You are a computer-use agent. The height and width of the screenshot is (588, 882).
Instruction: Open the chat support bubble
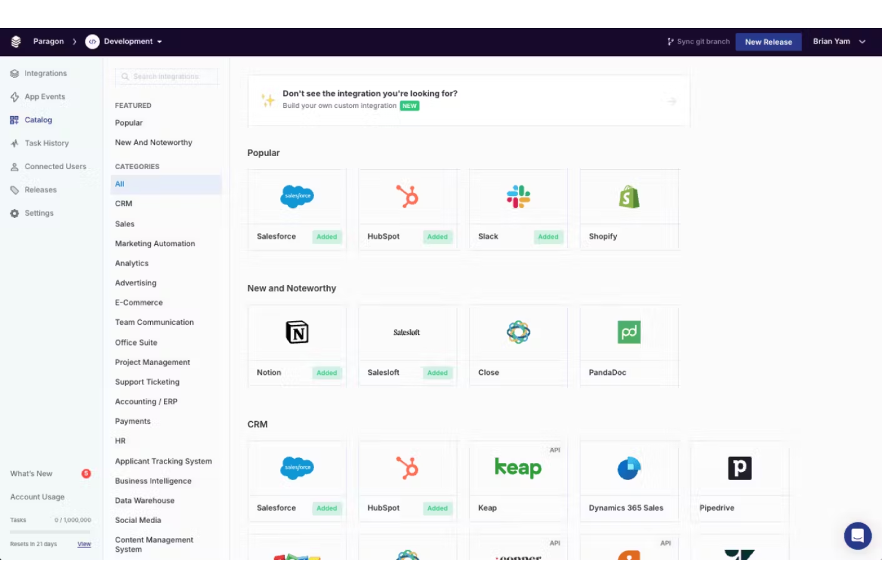(x=858, y=536)
